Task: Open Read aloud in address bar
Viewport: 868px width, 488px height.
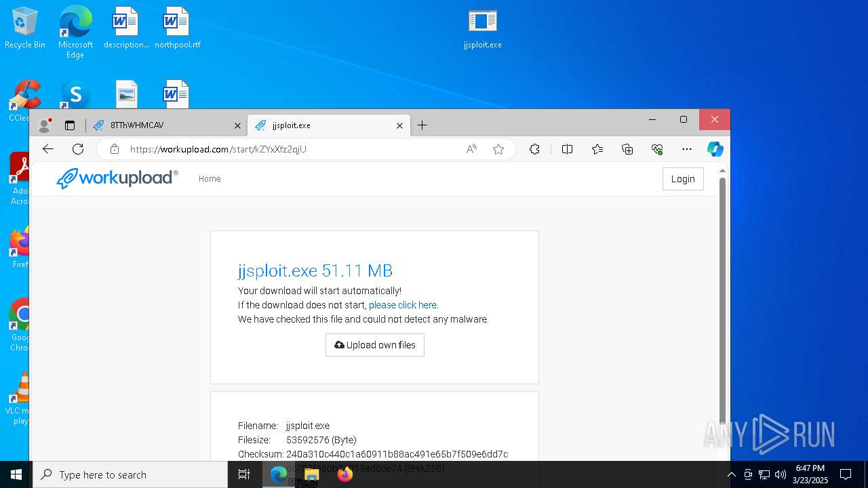Action: click(471, 149)
